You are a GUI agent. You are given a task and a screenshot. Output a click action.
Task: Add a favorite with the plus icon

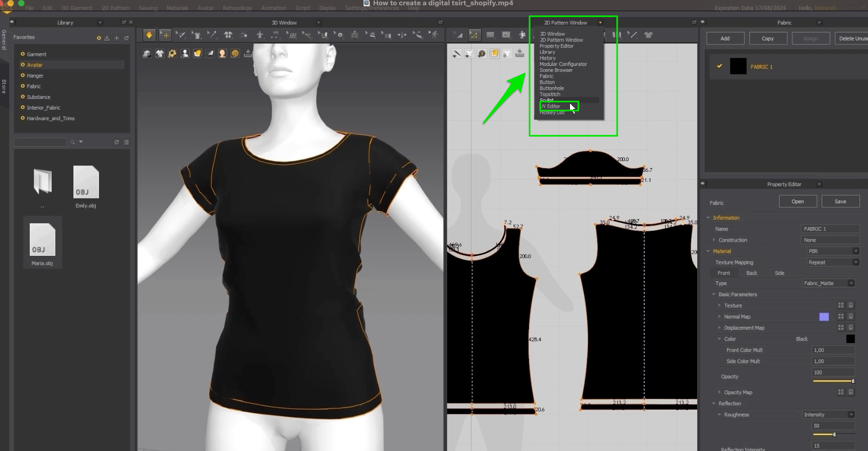coord(117,38)
